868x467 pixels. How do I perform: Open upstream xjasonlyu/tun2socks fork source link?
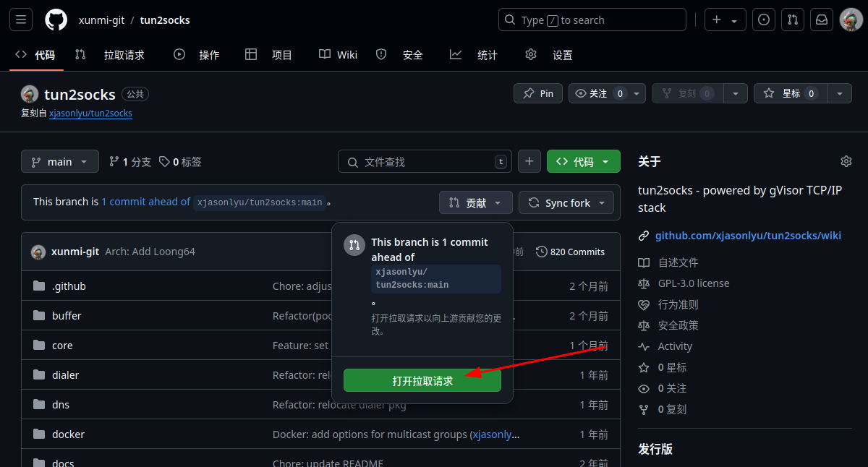(90, 113)
